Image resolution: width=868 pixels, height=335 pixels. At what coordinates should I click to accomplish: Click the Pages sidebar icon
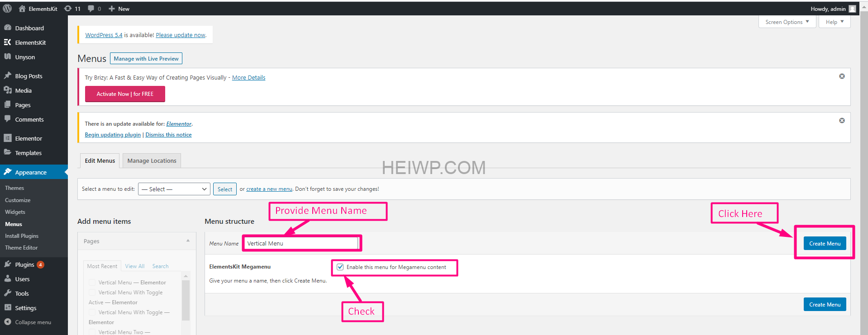point(8,104)
